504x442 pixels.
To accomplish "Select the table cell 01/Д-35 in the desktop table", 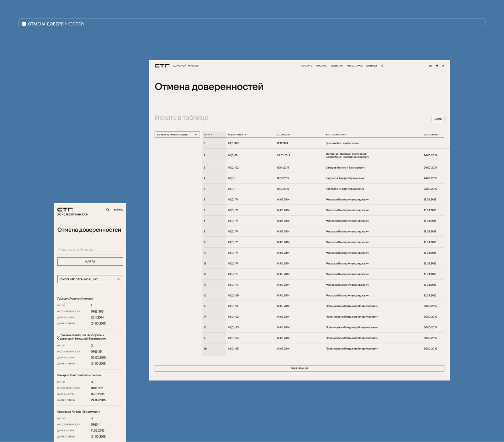I will (x=233, y=155).
